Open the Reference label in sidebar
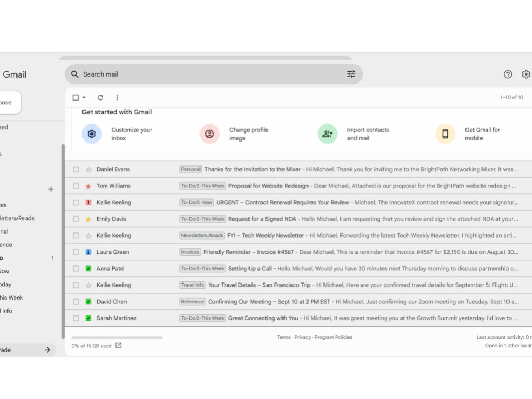The width and height of the screenshot is (532, 399). point(6,245)
